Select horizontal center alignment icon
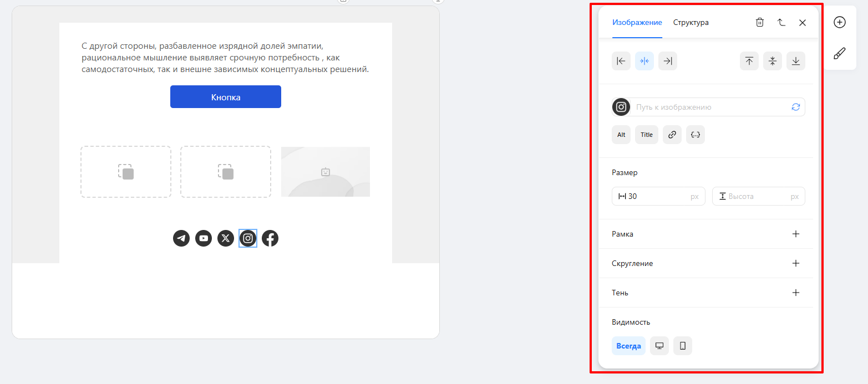 (644, 61)
